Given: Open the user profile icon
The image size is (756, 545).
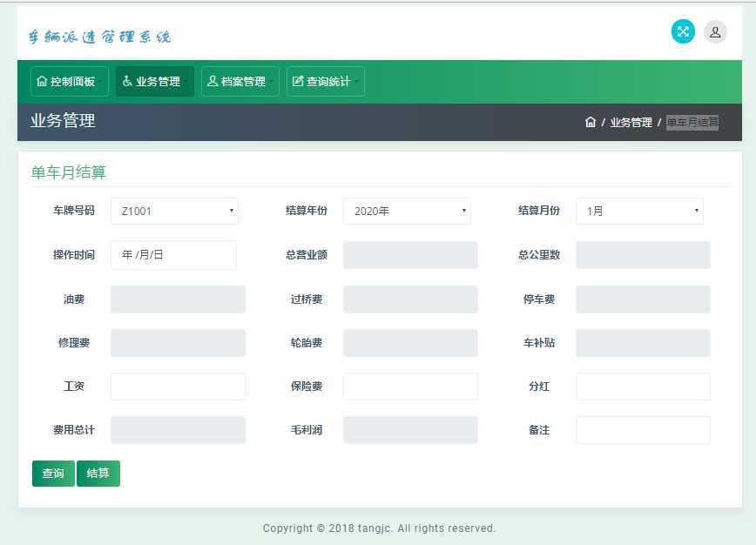Looking at the screenshot, I should coord(715,32).
